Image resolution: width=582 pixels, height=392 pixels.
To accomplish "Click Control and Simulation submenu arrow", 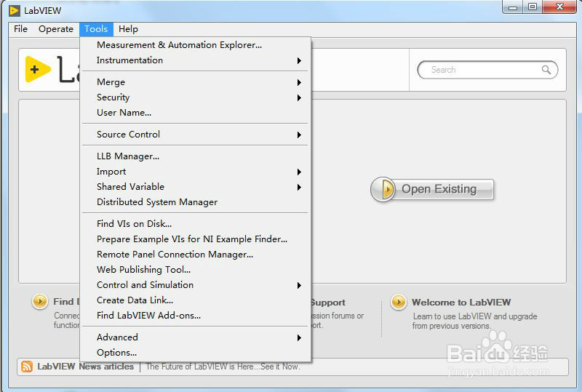I will tap(299, 285).
